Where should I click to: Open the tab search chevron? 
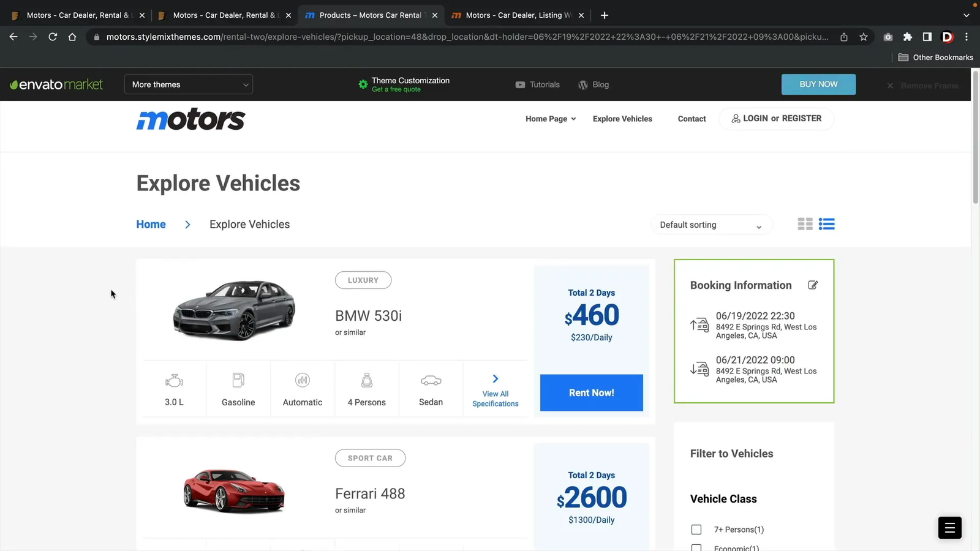(967, 15)
